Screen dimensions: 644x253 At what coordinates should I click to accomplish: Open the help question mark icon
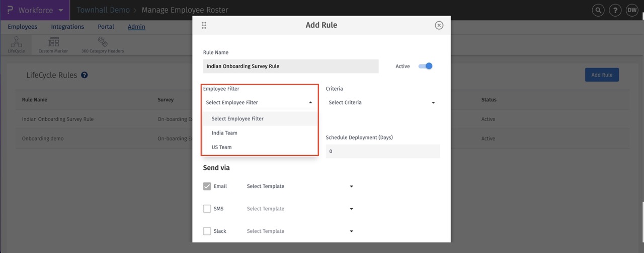pos(615,10)
